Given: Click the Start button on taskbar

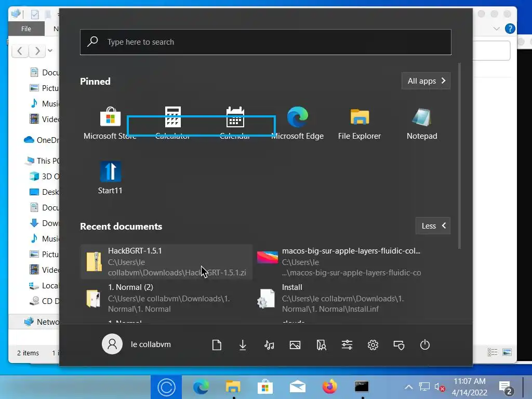Looking at the screenshot, I should [x=166, y=387].
